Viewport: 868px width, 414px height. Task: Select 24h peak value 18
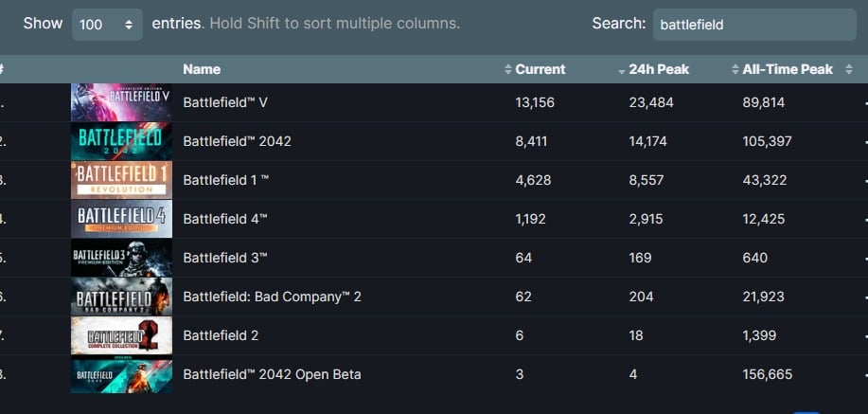[635, 335]
